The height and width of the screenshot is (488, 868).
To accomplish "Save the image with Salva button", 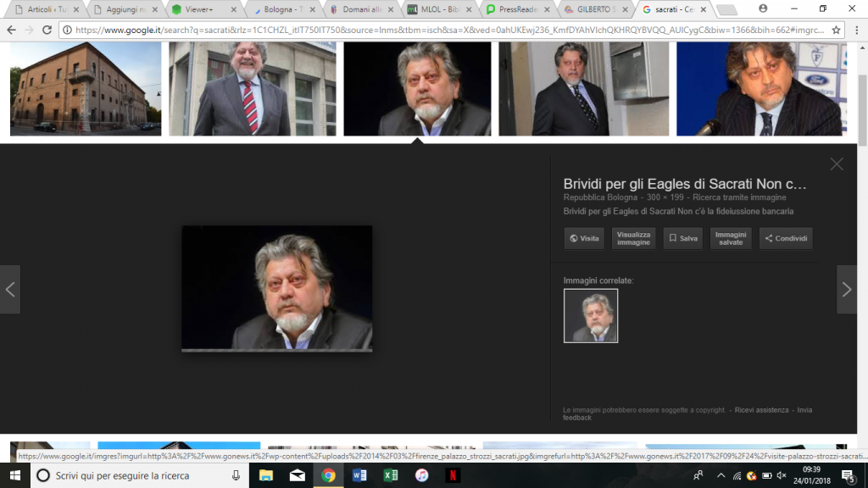I will click(683, 238).
